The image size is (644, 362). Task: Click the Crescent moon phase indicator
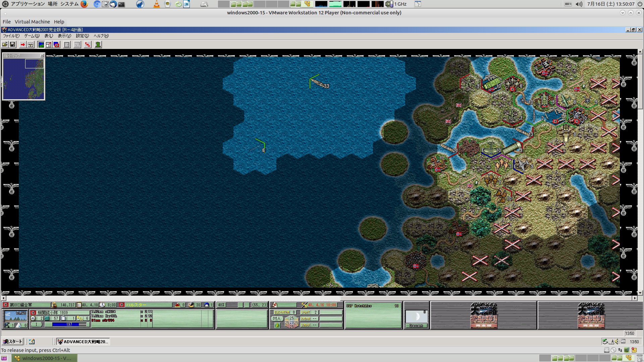[x=416, y=319]
